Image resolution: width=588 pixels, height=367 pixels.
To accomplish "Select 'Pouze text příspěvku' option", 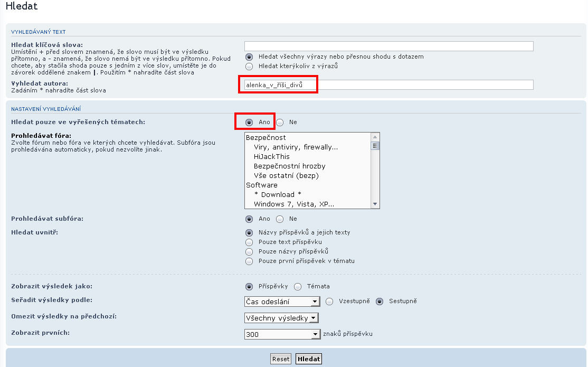I will [x=249, y=242].
